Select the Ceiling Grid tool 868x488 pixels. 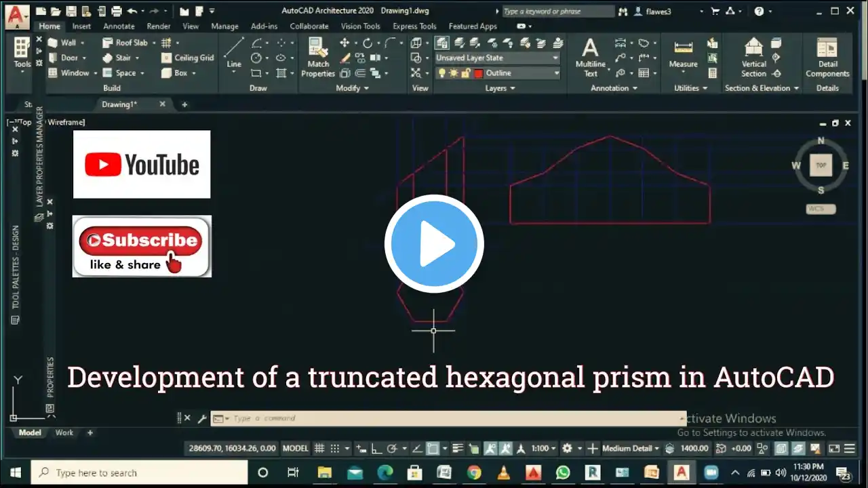(188, 58)
